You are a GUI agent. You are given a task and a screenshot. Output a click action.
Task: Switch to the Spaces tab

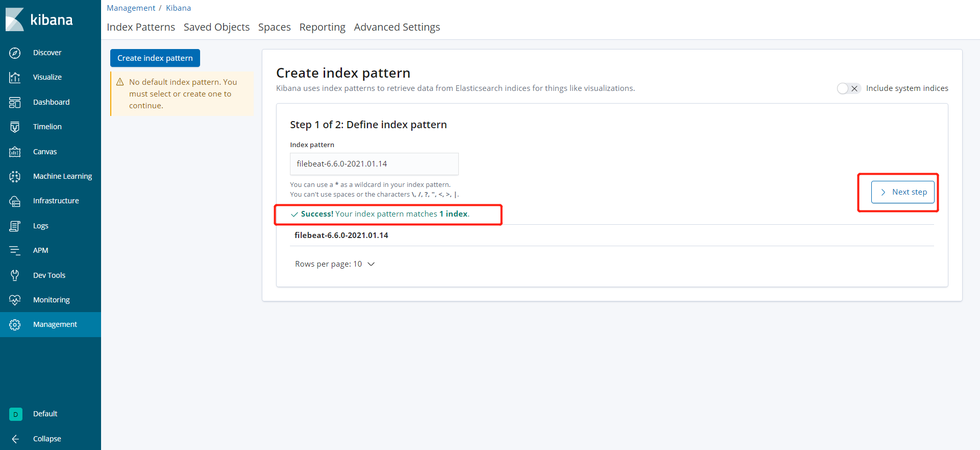click(x=275, y=27)
